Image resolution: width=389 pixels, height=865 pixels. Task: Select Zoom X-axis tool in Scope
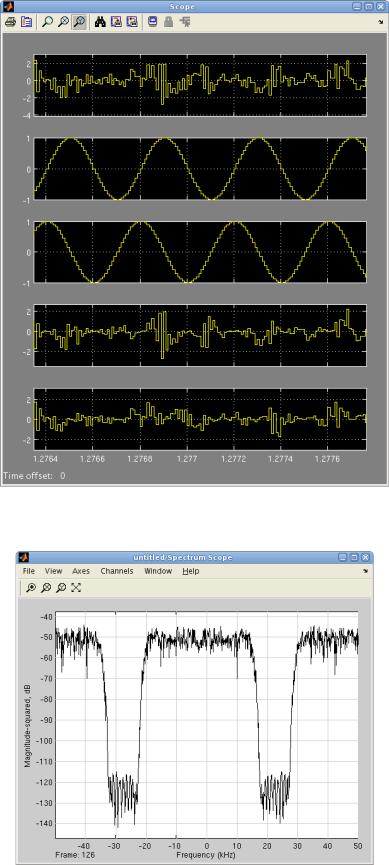63,22
